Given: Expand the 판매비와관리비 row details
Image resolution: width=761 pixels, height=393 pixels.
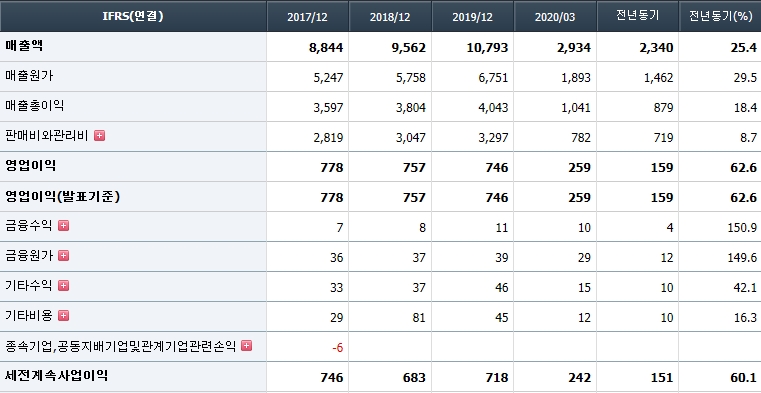Looking at the screenshot, I should [x=99, y=135].
